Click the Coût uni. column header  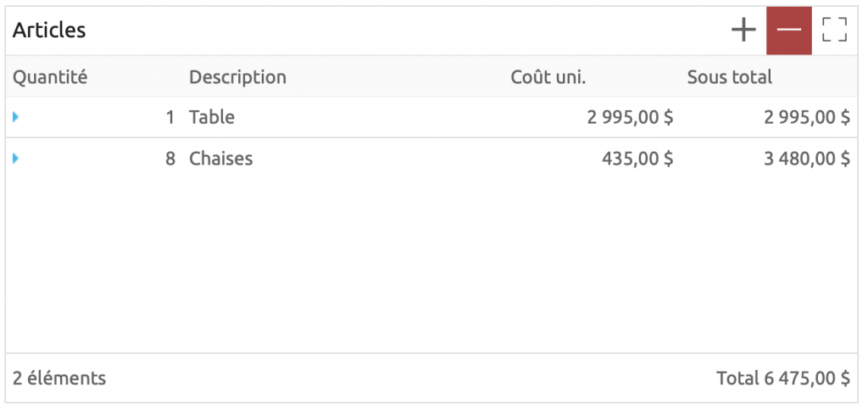pos(548,77)
